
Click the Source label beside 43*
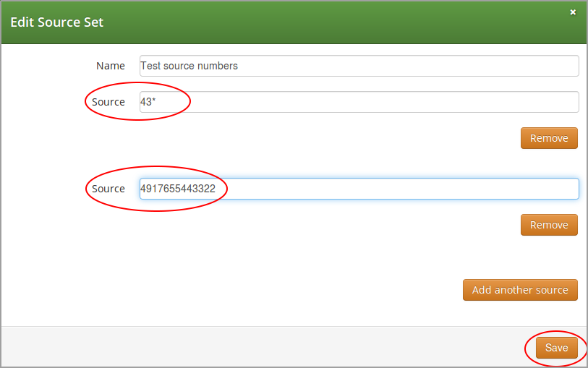tap(108, 102)
